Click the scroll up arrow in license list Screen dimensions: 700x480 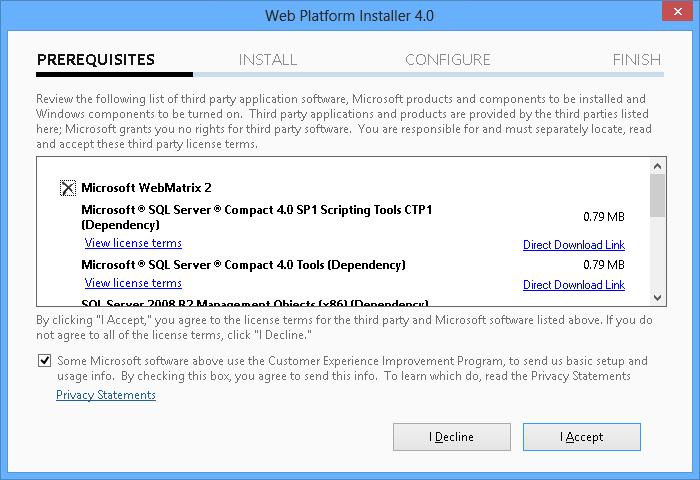coord(657,166)
